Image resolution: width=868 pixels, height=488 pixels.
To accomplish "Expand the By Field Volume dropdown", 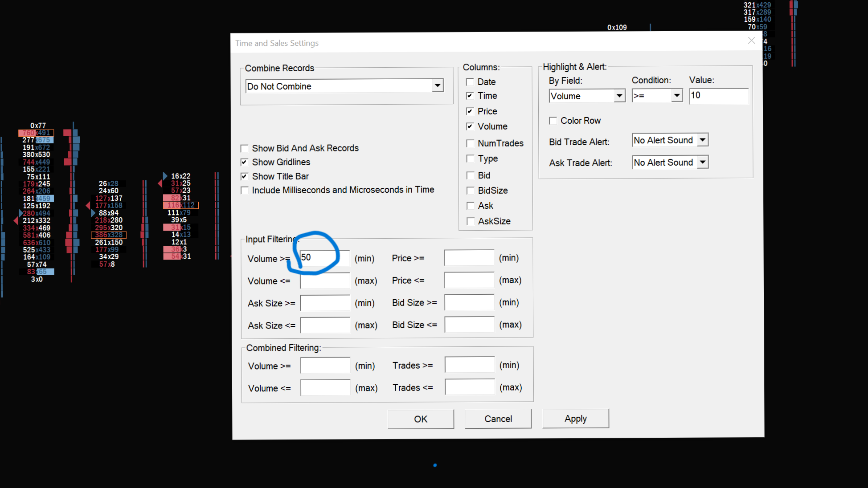I will coord(619,96).
